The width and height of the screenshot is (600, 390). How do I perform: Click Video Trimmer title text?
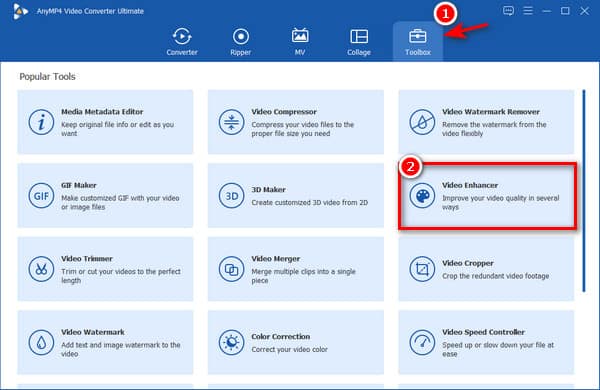pyautogui.click(x=87, y=259)
